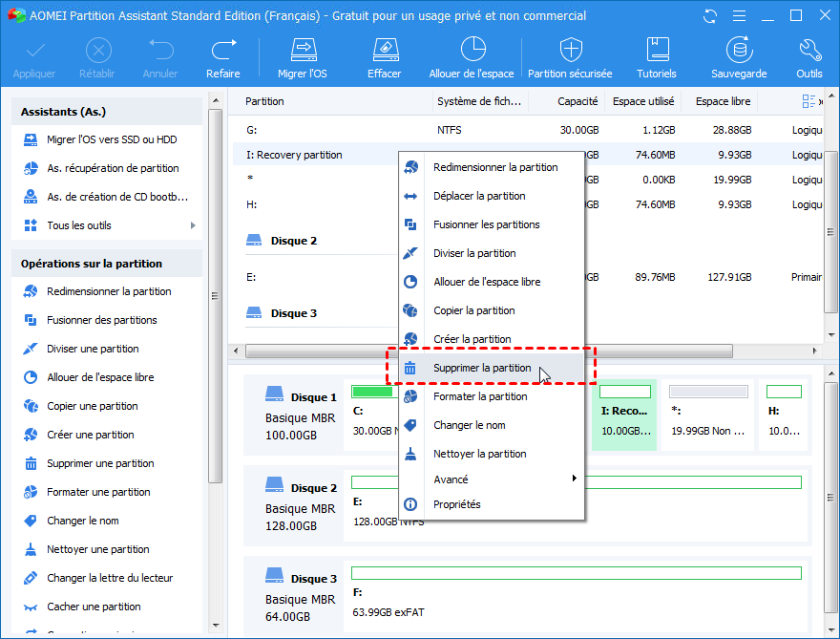
Task: Open the hamburger menu in title bar
Action: click(x=739, y=16)
